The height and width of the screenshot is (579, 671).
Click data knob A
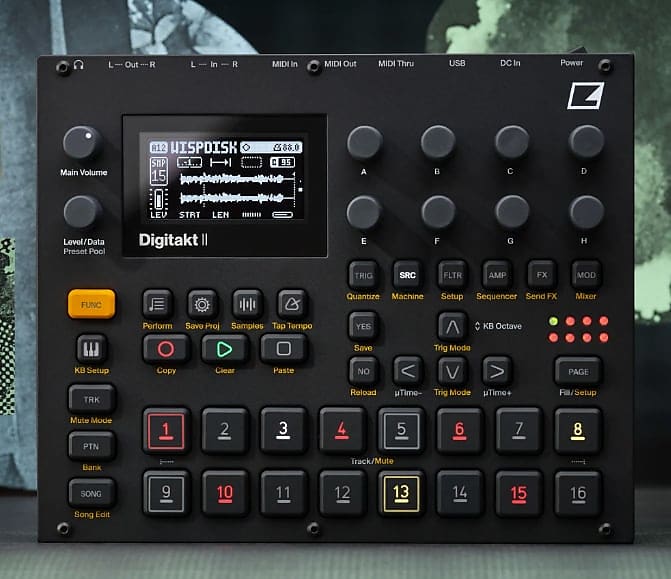point(364,143)
